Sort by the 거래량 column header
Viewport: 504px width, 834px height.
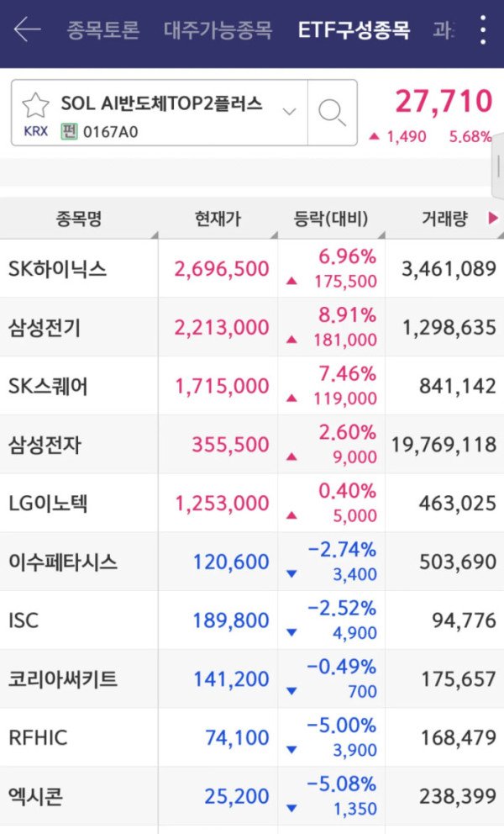coord(444,218)
